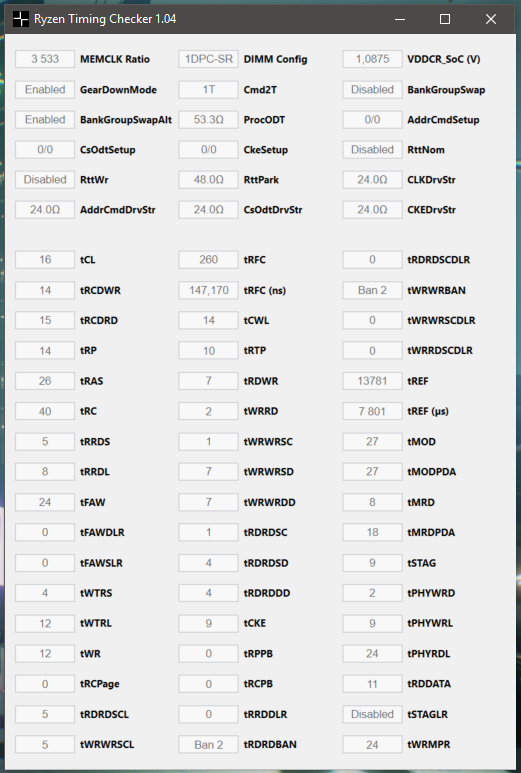Viewport: 521px width, 773px height.
Task: Select the tRCDWR value field
Action: pyautogui.click(x=45, y=290)
